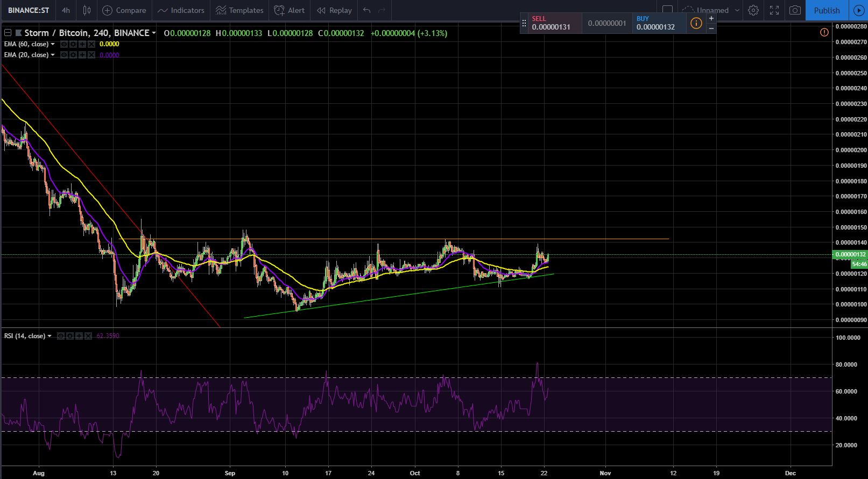The height and width of the screenshot is (479, 868).
Task: Click the blue play button beside Publish
Action: point(858,10)
